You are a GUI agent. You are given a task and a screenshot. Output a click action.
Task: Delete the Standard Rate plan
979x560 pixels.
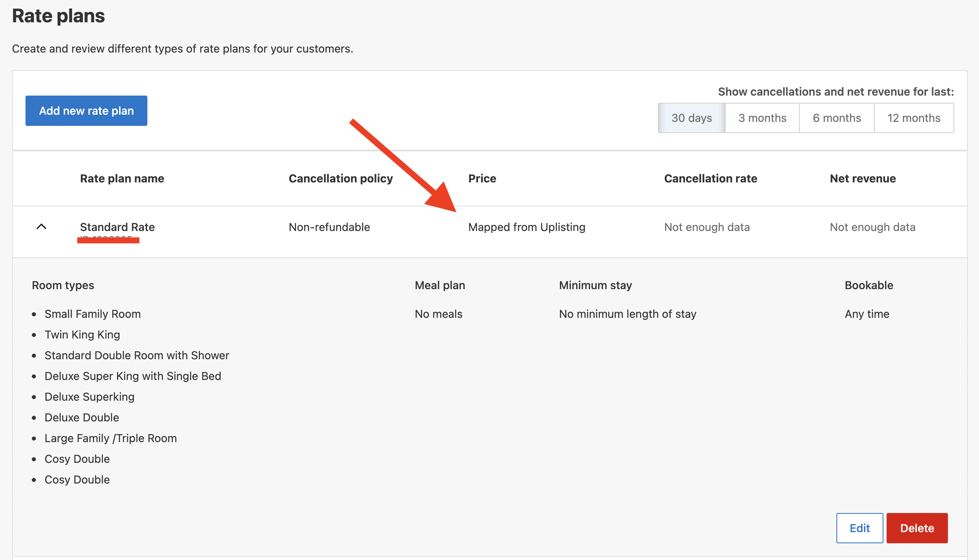pos(917,528)
